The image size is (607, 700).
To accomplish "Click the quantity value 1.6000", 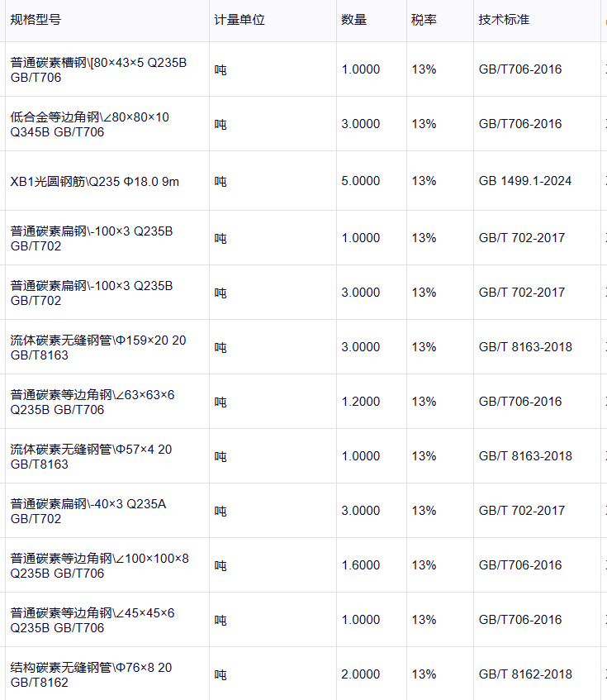I will (x=361, y=565).
